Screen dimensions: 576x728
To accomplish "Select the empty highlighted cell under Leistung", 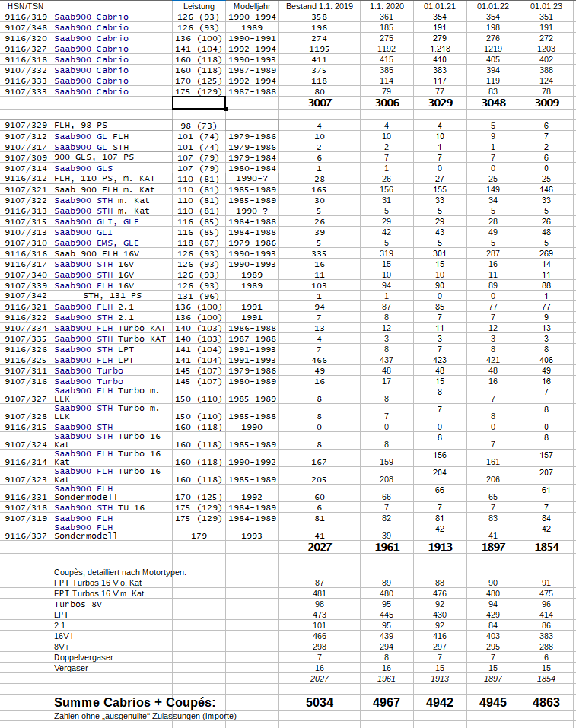I will pos(199,103).
